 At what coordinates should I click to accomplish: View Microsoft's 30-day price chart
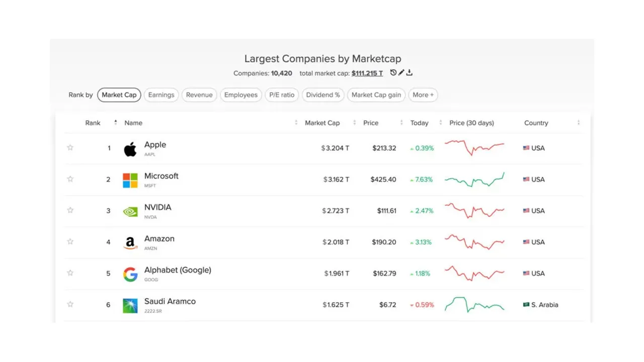click(x=474, y=179)
